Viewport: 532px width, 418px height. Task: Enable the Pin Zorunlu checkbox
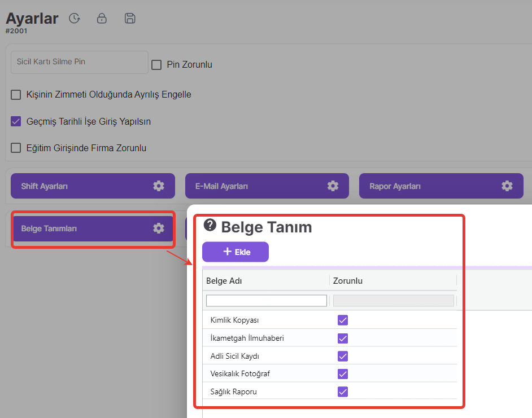(157, 65)
